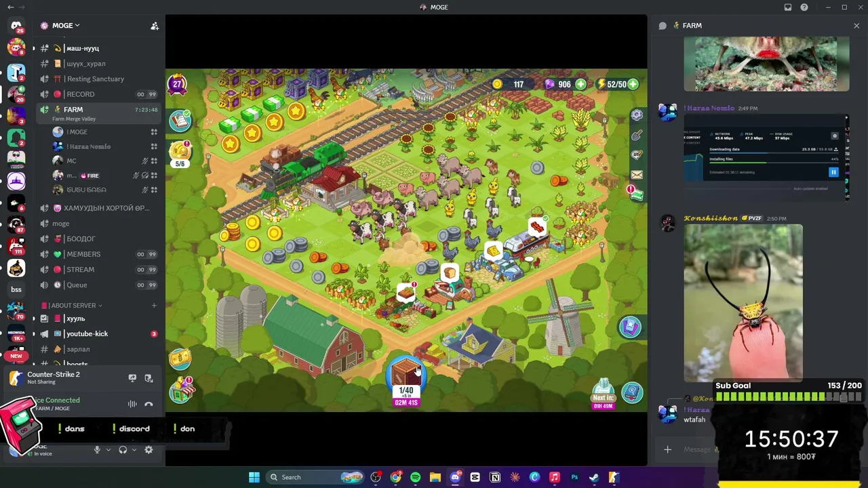
Task: Click the message input field
Action: click(x=698, y=449)
